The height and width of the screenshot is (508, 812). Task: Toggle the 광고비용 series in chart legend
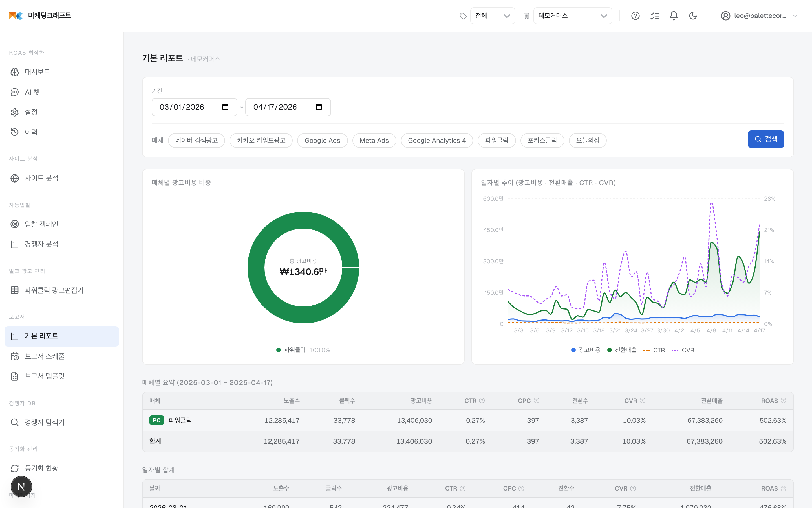click(586, 350)
